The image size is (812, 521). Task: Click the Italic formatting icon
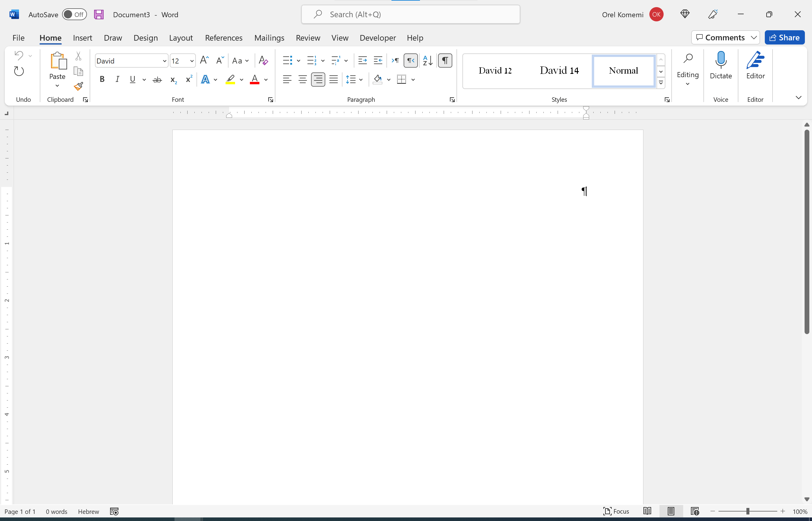tap(116, 80)
